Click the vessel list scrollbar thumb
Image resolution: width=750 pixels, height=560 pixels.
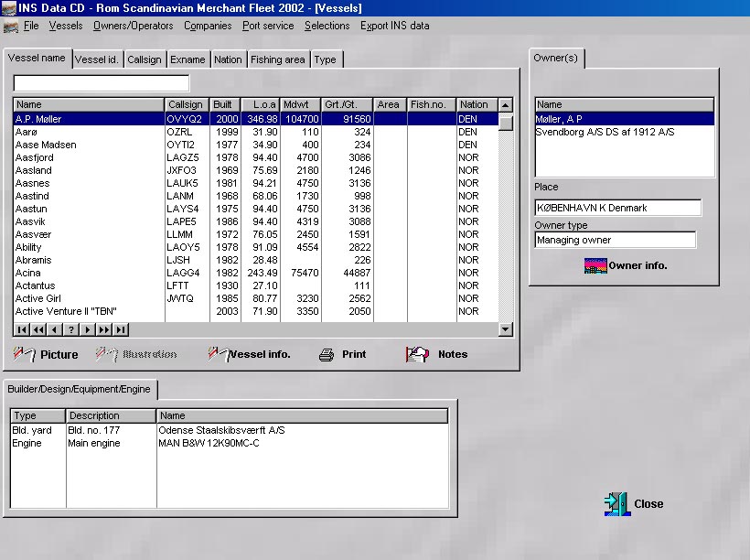(x=505, y=122)
